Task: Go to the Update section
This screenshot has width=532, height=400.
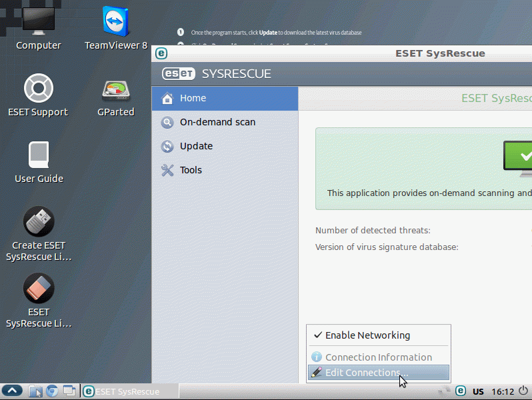Action: 225,146
